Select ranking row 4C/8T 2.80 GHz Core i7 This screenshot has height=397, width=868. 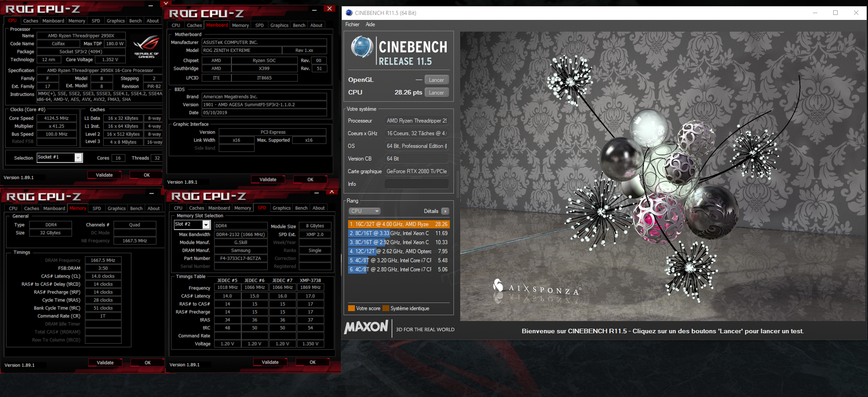399,269
